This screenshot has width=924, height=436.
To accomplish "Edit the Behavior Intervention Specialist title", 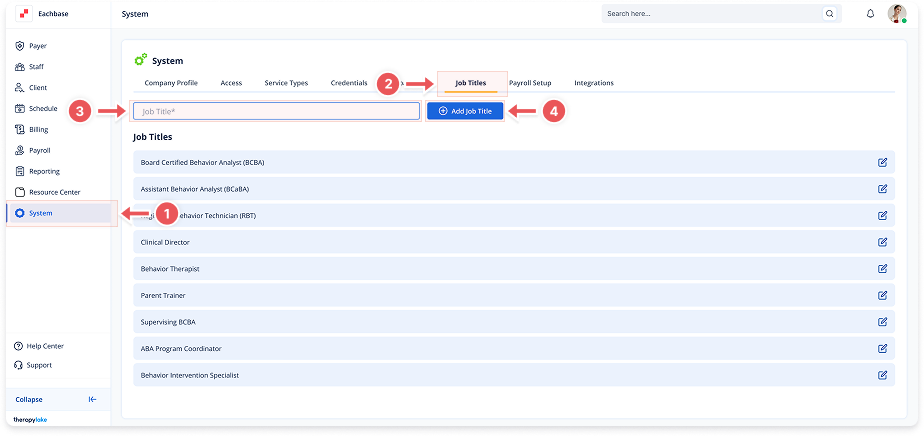I will 882,375.
